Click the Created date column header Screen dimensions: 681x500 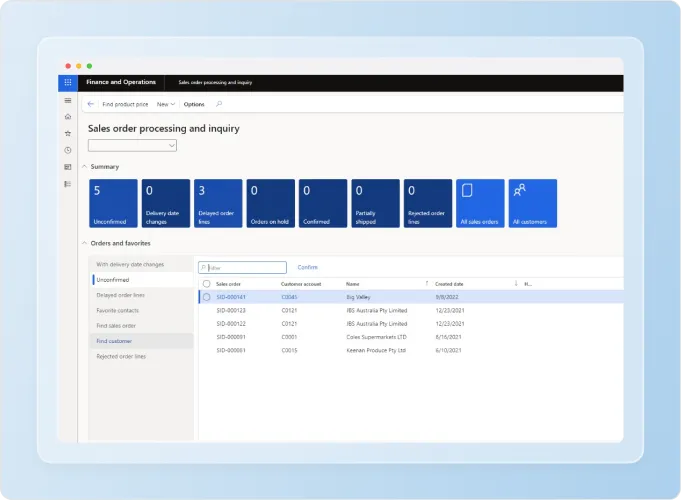tap(449, 284)
